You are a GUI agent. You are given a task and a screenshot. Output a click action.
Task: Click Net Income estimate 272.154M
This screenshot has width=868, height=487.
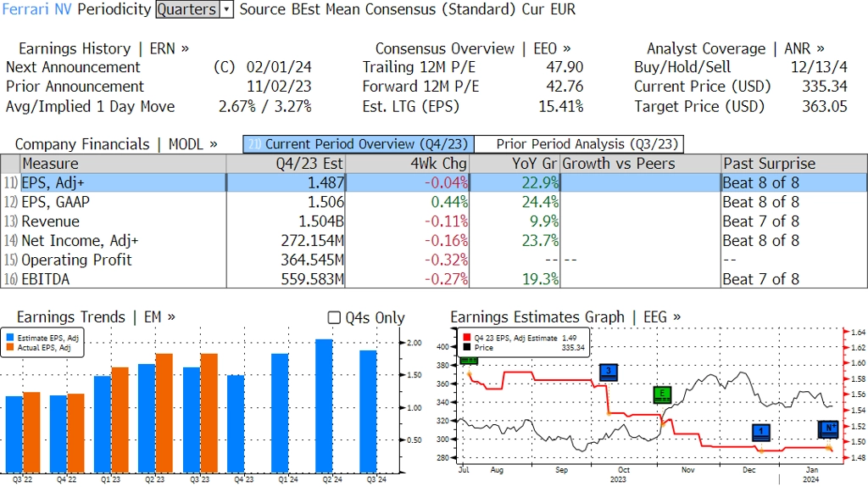[312, 241]
